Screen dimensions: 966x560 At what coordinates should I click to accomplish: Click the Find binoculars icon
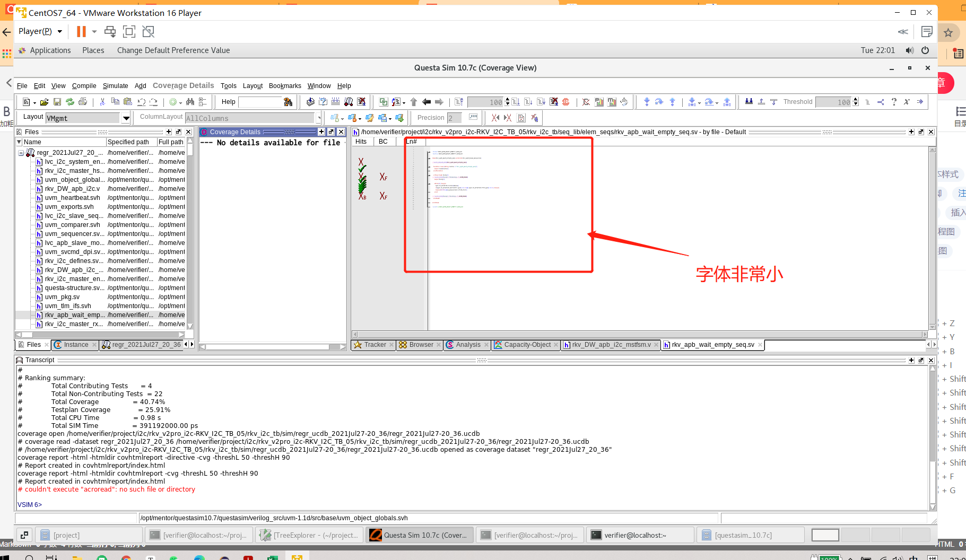point(190,102)
